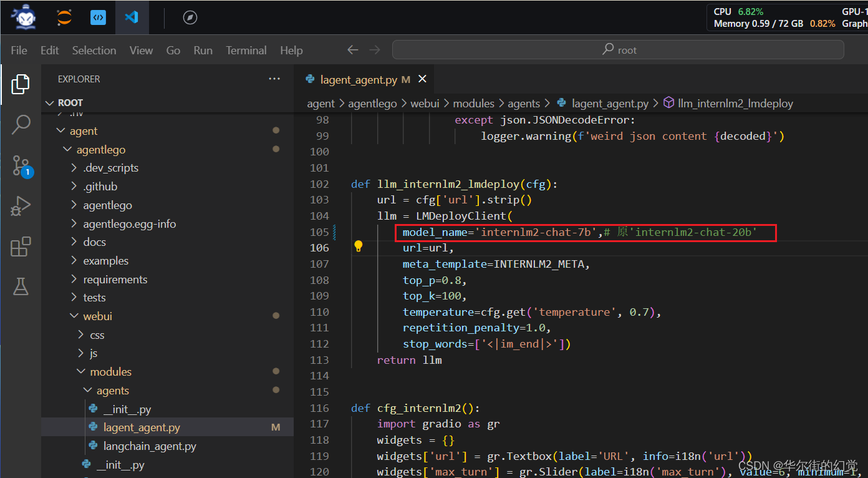Click the EXPLORER panel title
The height and width of the screenshot is (478, 868).
[x=79, y=79]
